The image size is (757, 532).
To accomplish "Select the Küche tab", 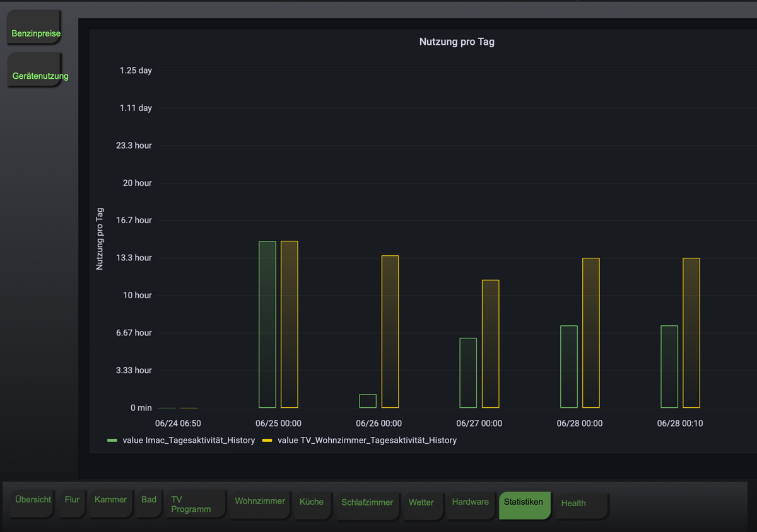I will [x=312, y=502].
